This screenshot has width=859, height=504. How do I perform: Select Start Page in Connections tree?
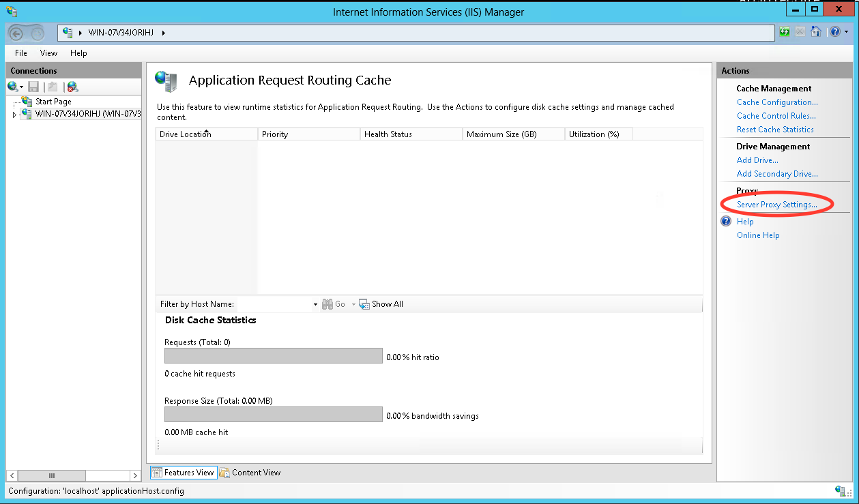tap(53, 102)
